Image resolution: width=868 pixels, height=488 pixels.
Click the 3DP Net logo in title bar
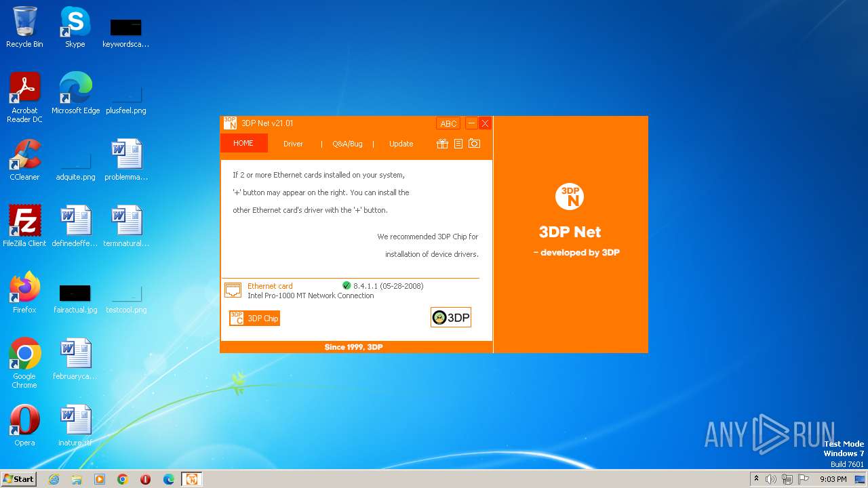click(x=231, y=123)
